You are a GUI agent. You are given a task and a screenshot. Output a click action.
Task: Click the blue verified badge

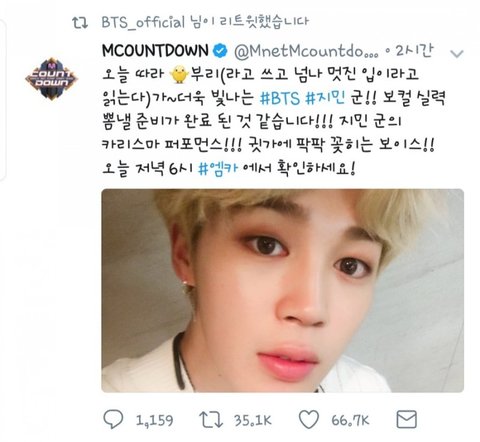[220, 51]
